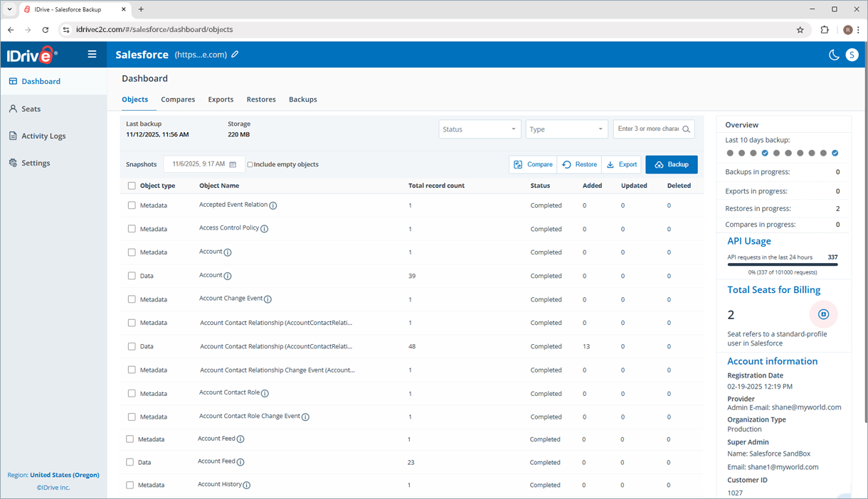Open Seats in sidebar
Viewport: 868px width, 499px height.
coord(53,109)
